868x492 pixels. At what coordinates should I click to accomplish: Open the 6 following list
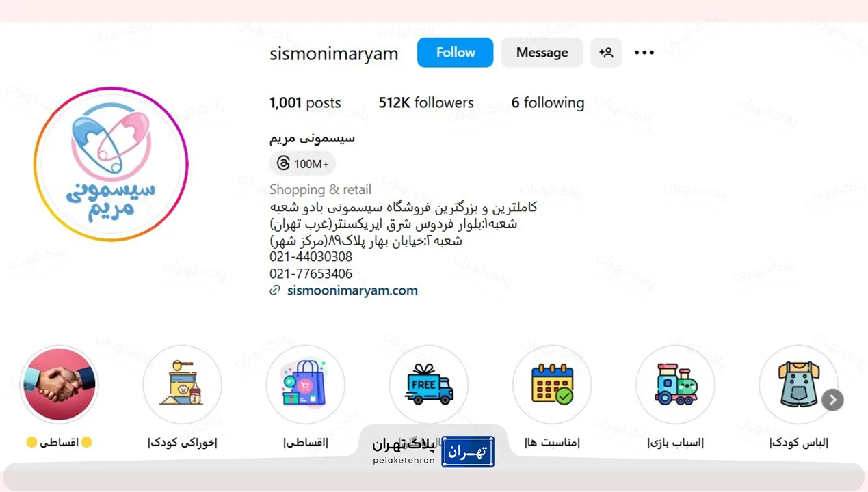pos(548,103)
